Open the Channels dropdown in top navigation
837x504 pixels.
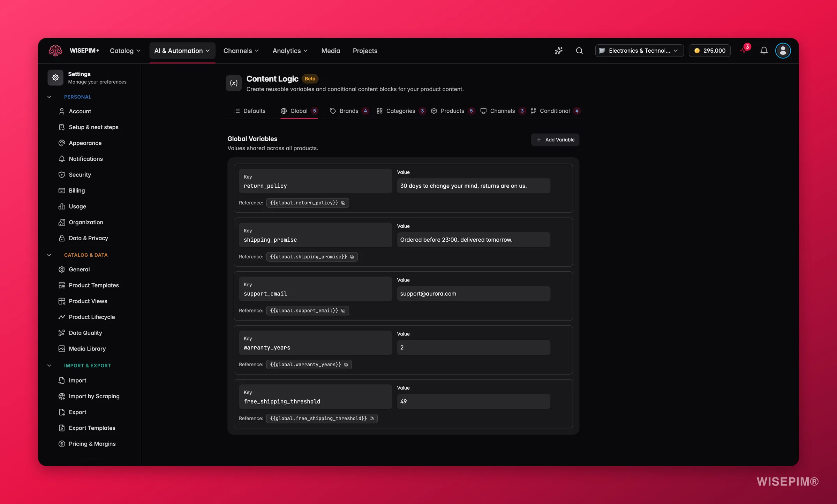pyautogui.click(x=241, y=51)
